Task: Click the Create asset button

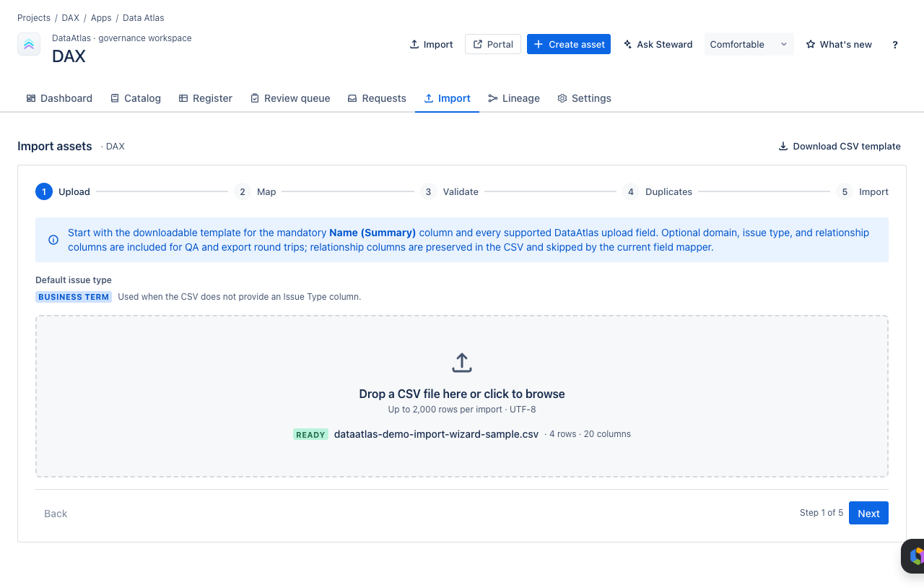Action: 569,44
